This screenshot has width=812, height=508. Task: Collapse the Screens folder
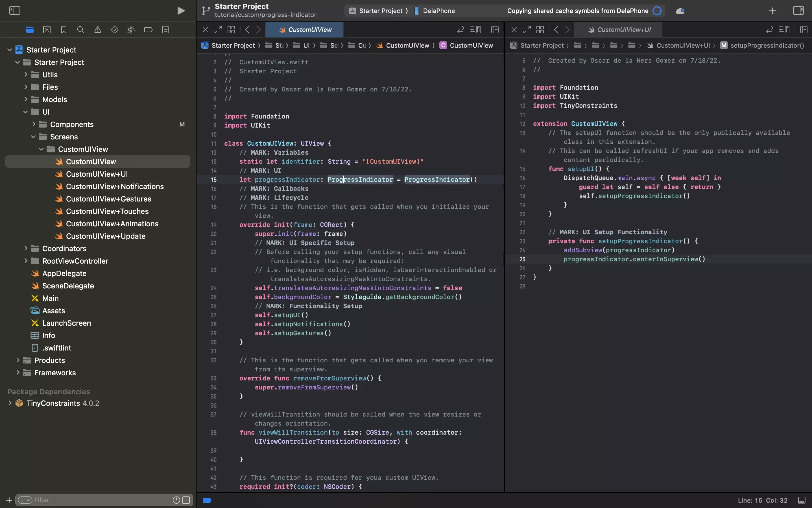33,137
